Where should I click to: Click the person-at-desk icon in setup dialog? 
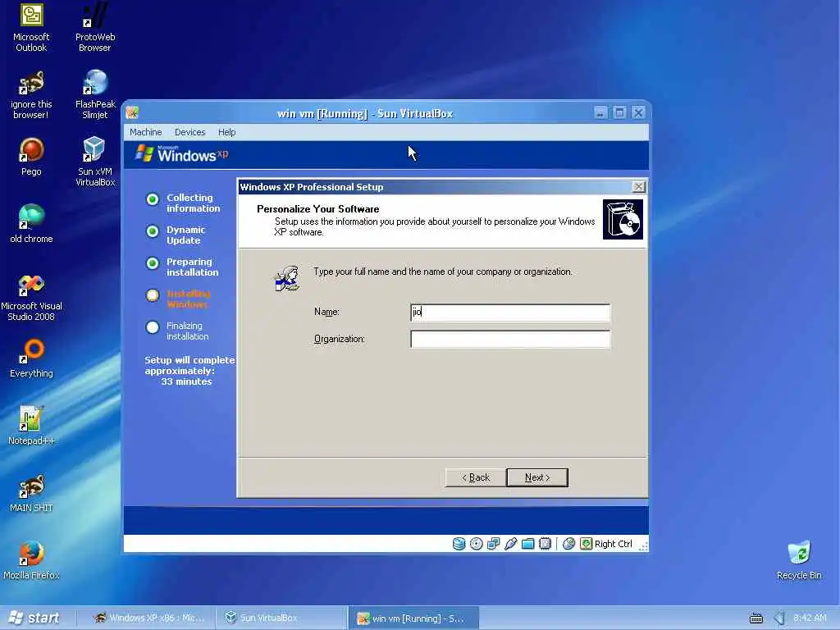[x=288, y=279]
